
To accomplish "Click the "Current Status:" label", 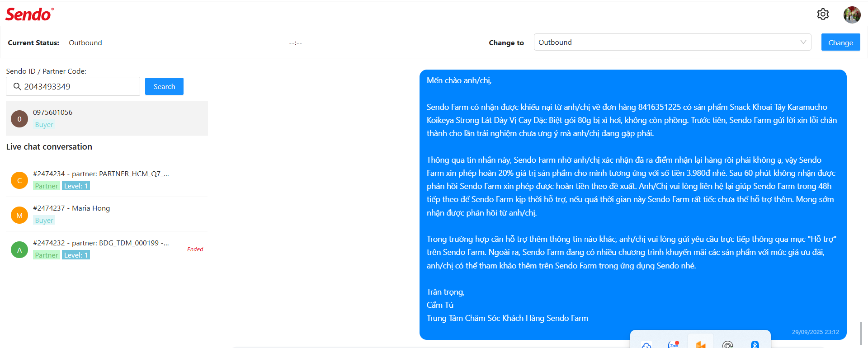I will [33, 42].
